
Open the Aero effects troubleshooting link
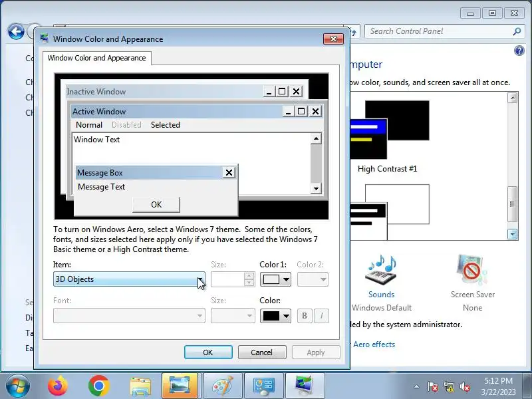point(374,344)
